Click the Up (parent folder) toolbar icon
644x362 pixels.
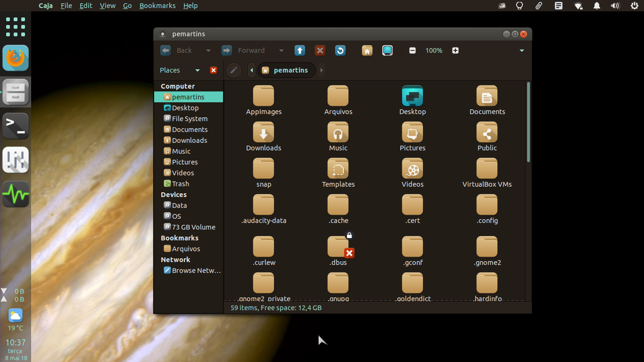299,50
